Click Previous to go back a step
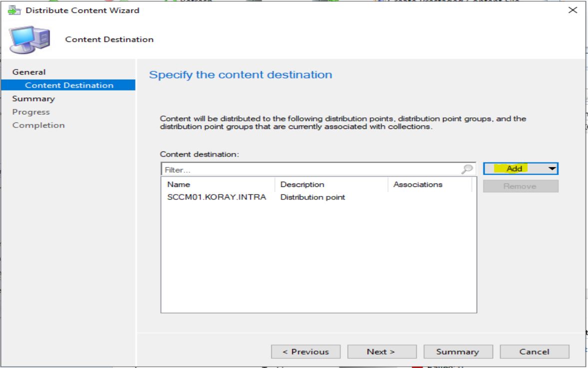588x368 pixels. click(x=306, y=351)
